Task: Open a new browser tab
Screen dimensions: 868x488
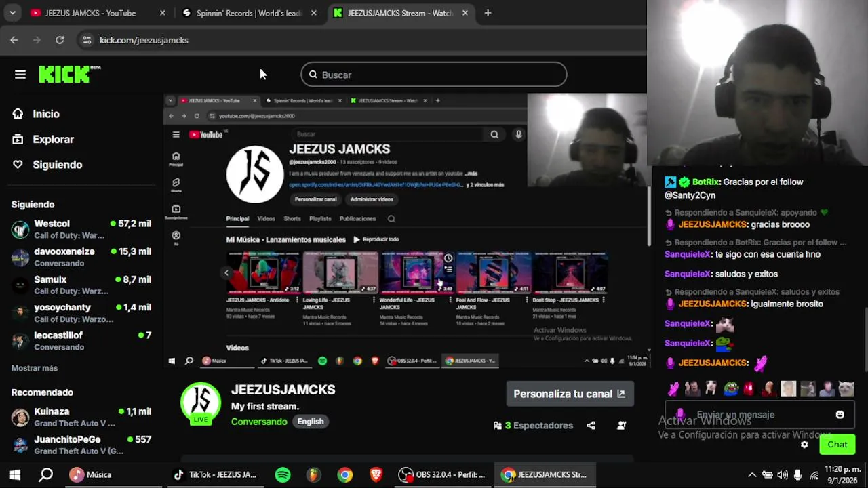Action: tap(488, 13)
